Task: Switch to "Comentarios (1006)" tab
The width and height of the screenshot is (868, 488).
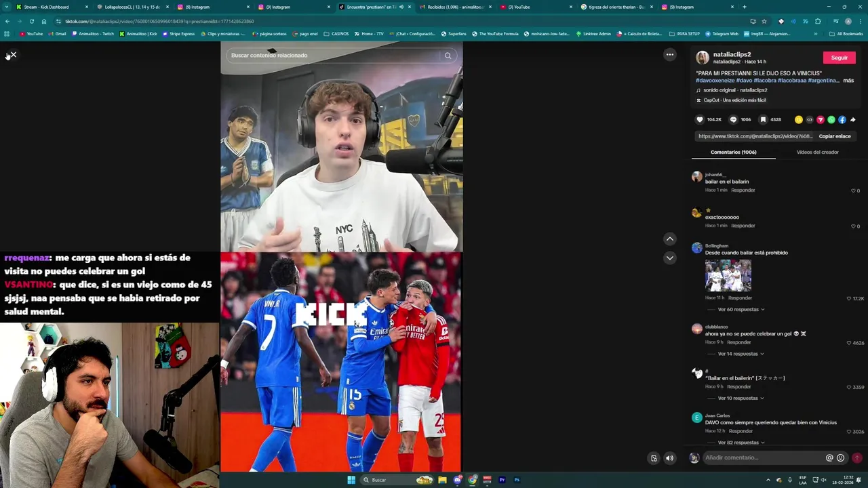Action: [733, 152]
